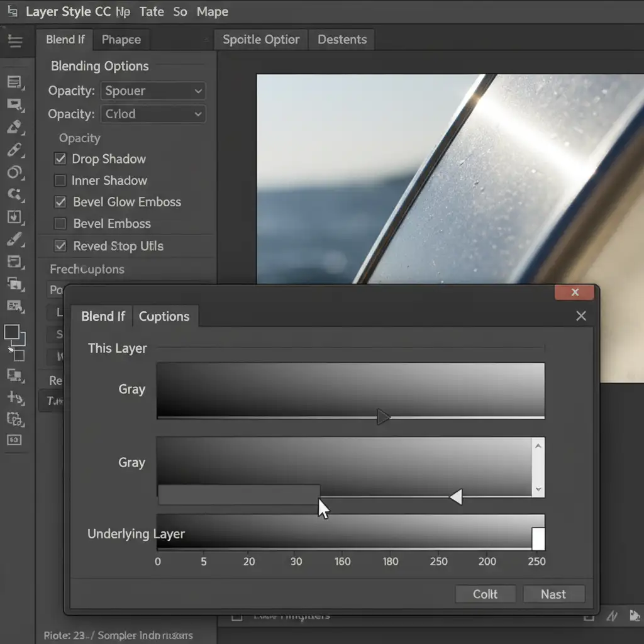The width and height of the screenshot is (644, 644).
Task: Open the Spouer opacity dropdown
Action: coord(153,91)
